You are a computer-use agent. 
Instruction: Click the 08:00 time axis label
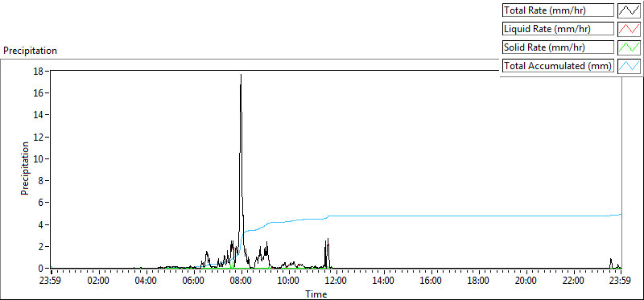coord(241,282)
